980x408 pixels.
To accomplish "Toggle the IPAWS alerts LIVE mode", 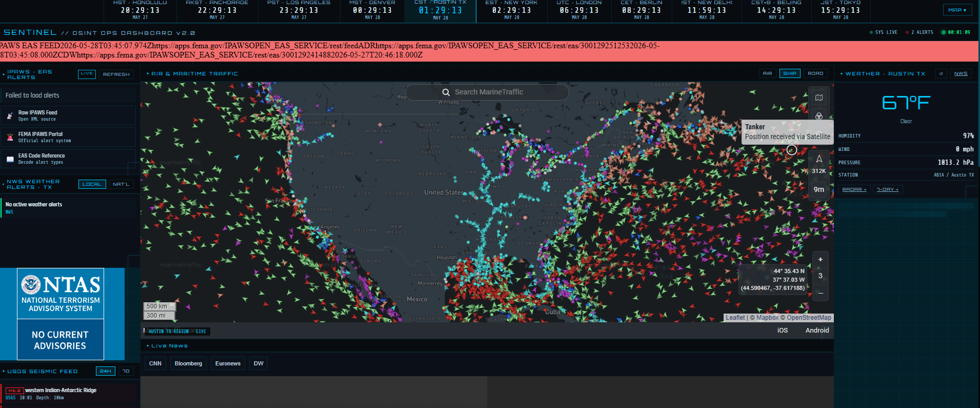I will (x=87, y=74).
